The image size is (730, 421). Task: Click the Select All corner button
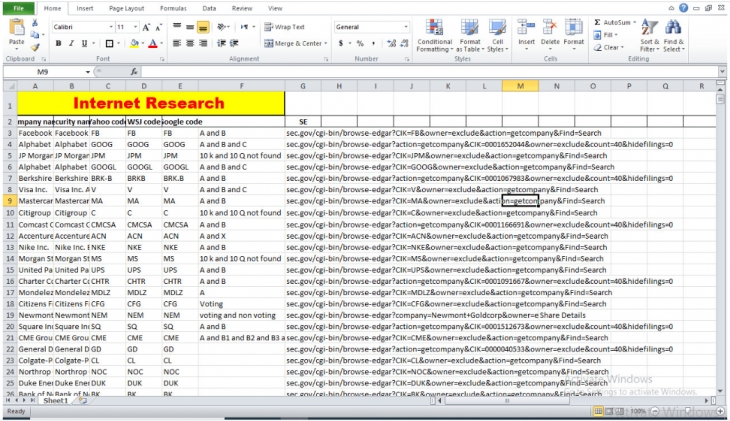point(10,86)
